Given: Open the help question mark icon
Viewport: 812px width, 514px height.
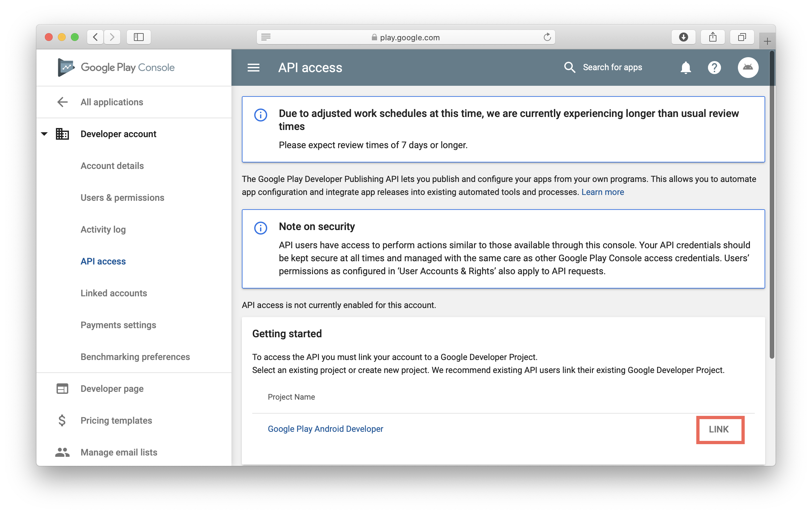Looking at the screenshot, I should tap(714, 68).
